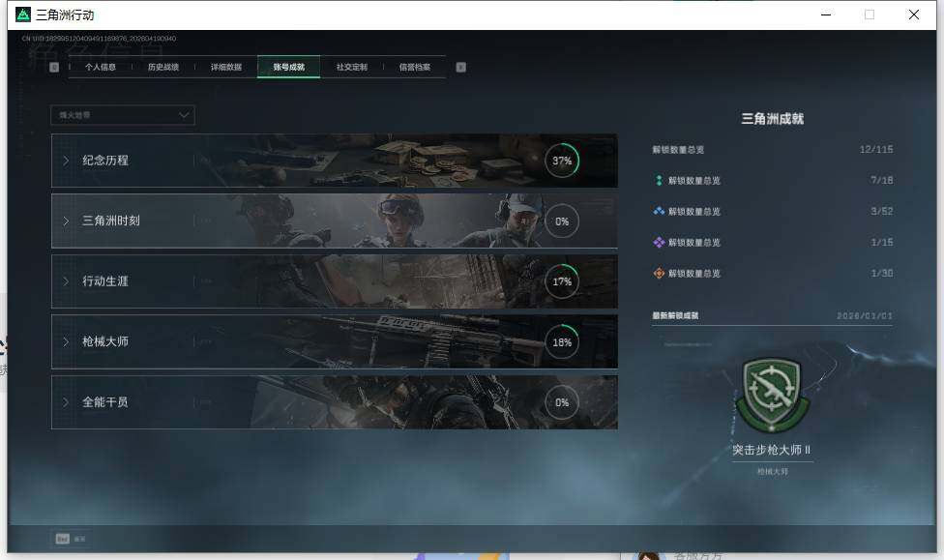Close the 三角洲行动 window

[913, 15]
